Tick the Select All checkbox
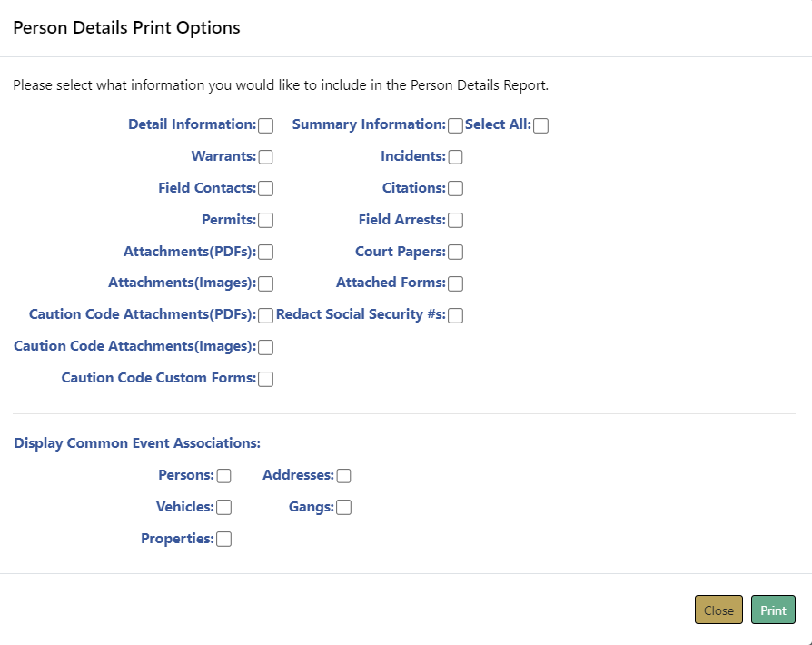Viewport: 812px width, 645px height. [x=541, y=125]
